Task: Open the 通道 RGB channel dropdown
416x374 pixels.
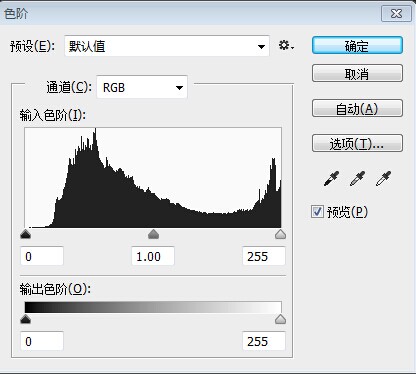Action: click(x=142, y=87)
